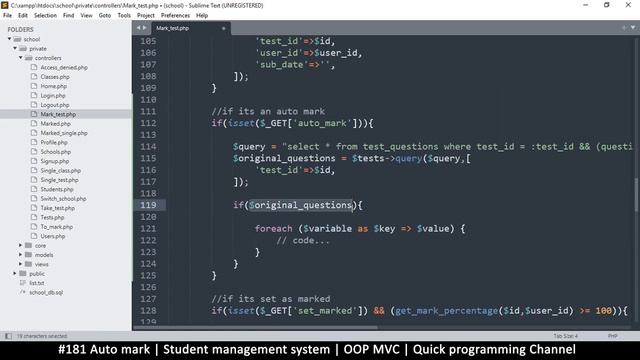Open the Edit menu

coord(23,15)
